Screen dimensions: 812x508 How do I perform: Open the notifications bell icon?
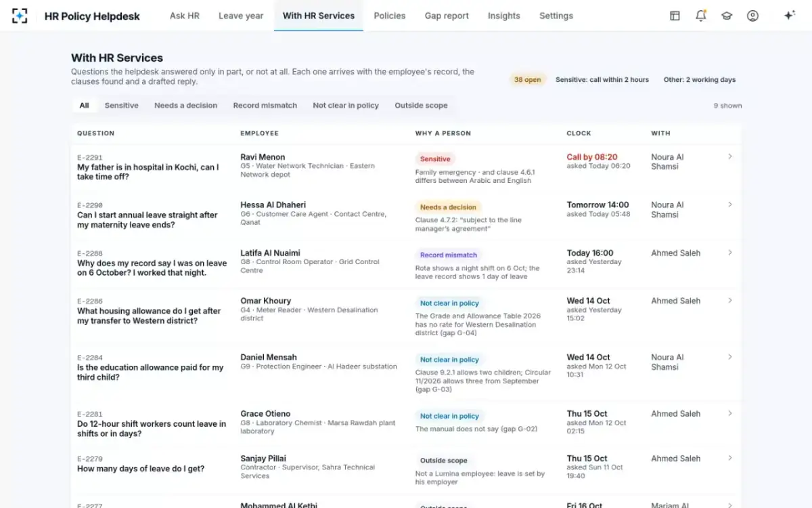(x=701, y=16)
